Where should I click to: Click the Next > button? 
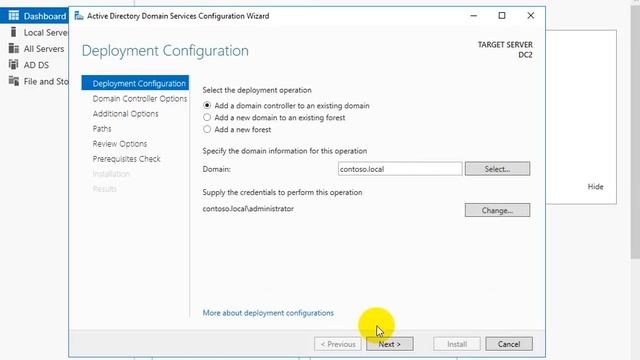pos(389,344)
